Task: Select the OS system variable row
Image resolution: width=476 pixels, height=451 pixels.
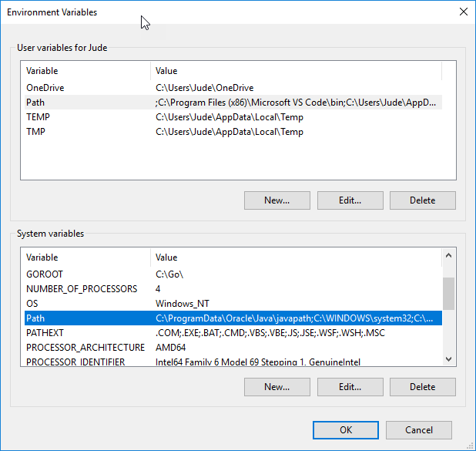Action: point(32,304)
